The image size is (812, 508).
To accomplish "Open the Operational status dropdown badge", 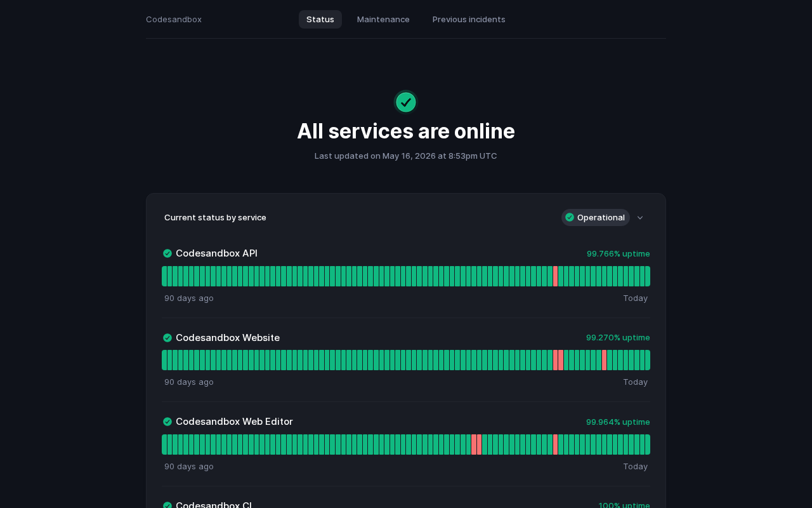I will pos(596,217).
